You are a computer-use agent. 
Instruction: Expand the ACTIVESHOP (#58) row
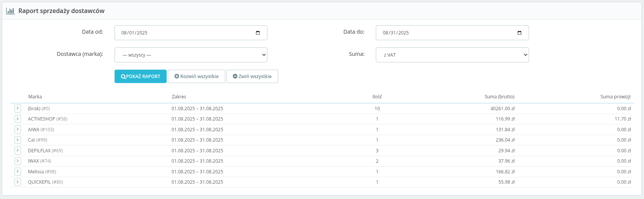(18, 119)
